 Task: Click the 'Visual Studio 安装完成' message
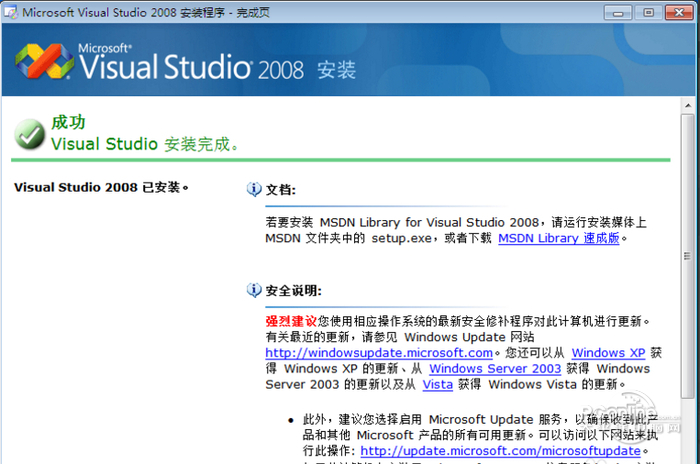coord(145,144)
